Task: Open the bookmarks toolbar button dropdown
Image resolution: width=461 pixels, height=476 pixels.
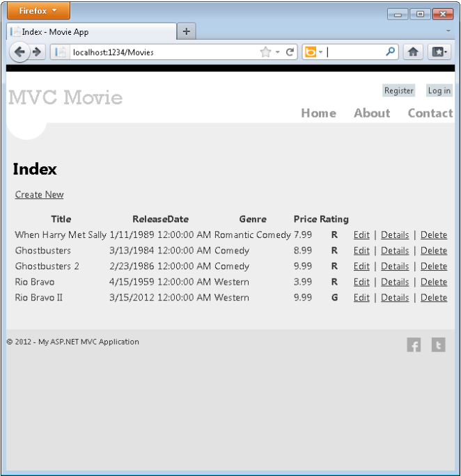Action: pos(441,52)
